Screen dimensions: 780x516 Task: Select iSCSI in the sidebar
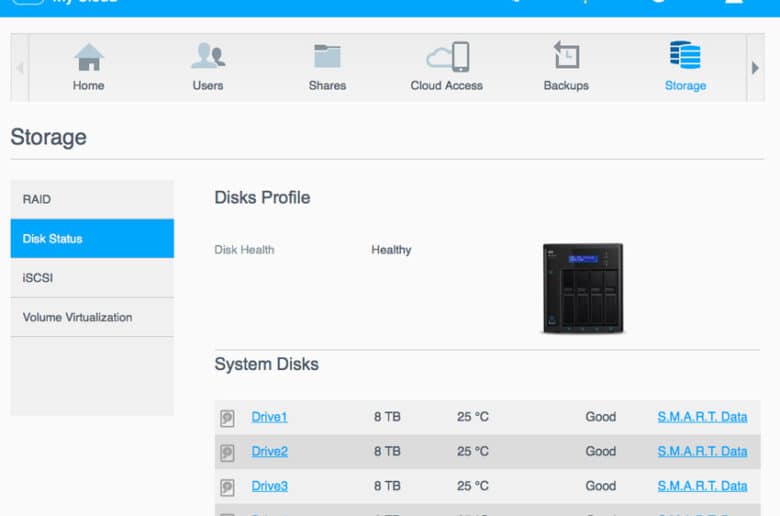coord(92,278)
